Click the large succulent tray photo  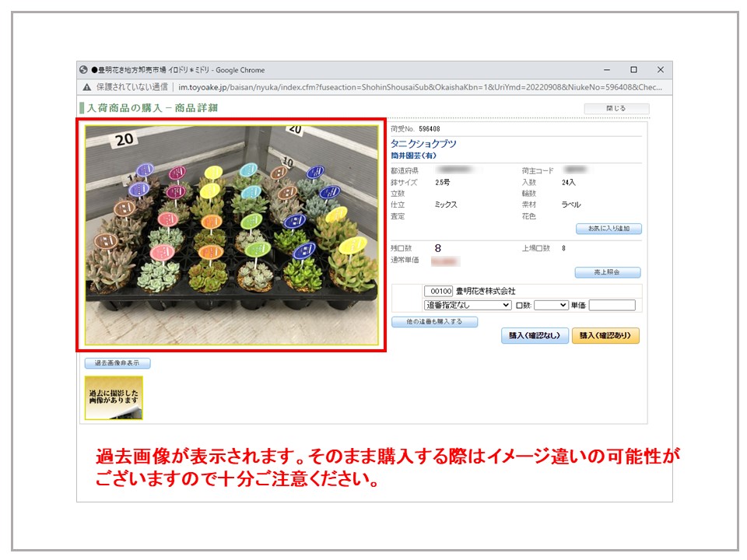[231, 235]
